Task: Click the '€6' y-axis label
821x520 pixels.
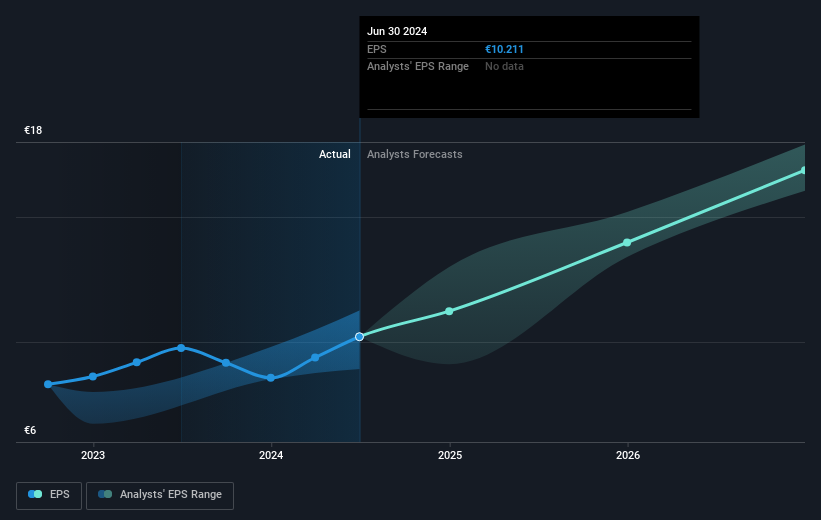Action: coord(30,430)
